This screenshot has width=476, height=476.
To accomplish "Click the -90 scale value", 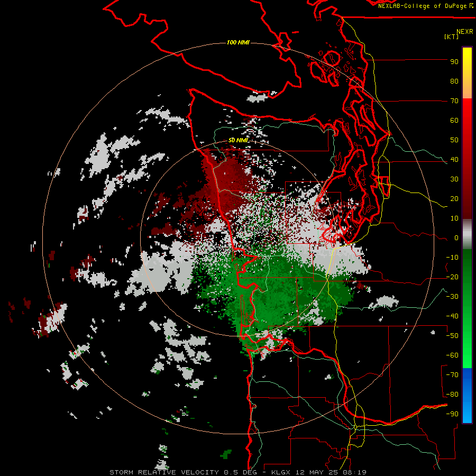I will click(x=452, y=414).
